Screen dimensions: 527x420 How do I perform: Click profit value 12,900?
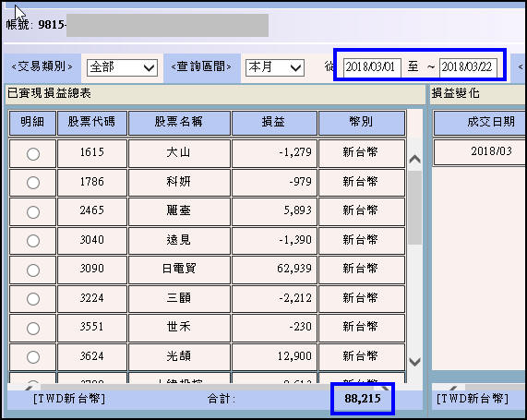[294, 357]
